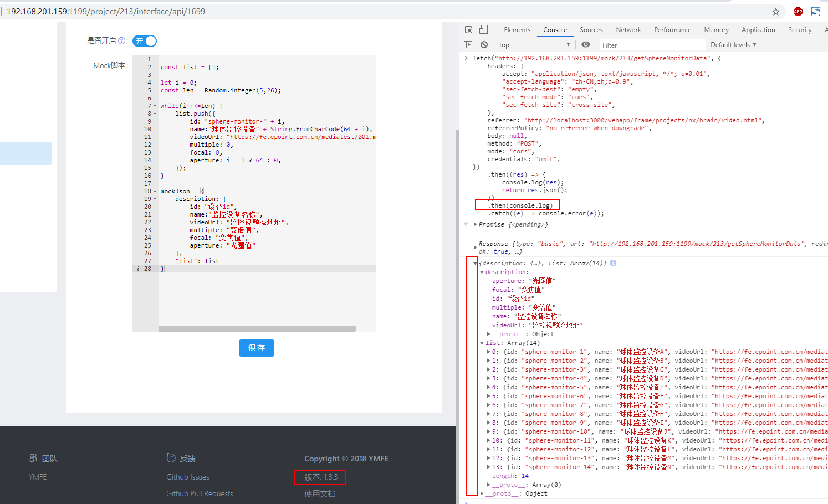Viewport: 828px width, 504px height.
Task: Open live expression eye icon in console
Action: pyautogui.click(x=586, y=45)
